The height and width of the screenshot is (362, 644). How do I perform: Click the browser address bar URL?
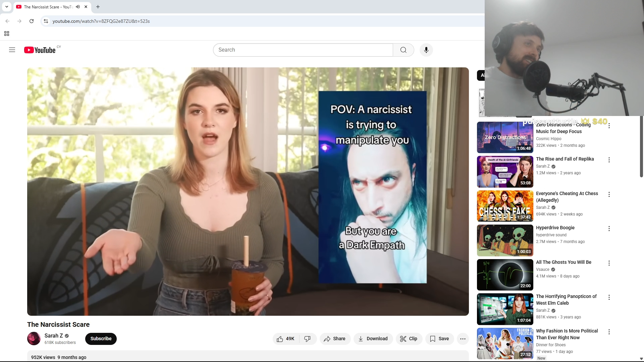coord(101,21)
